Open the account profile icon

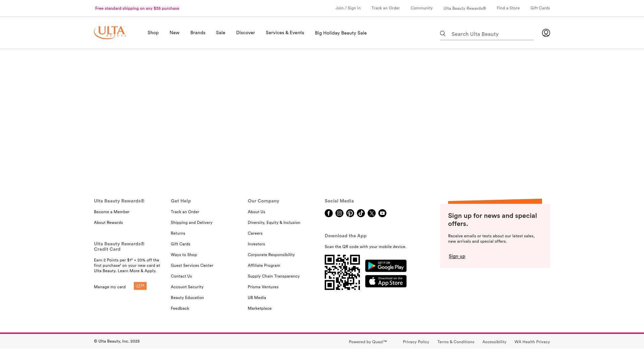(x=546, y=33)
